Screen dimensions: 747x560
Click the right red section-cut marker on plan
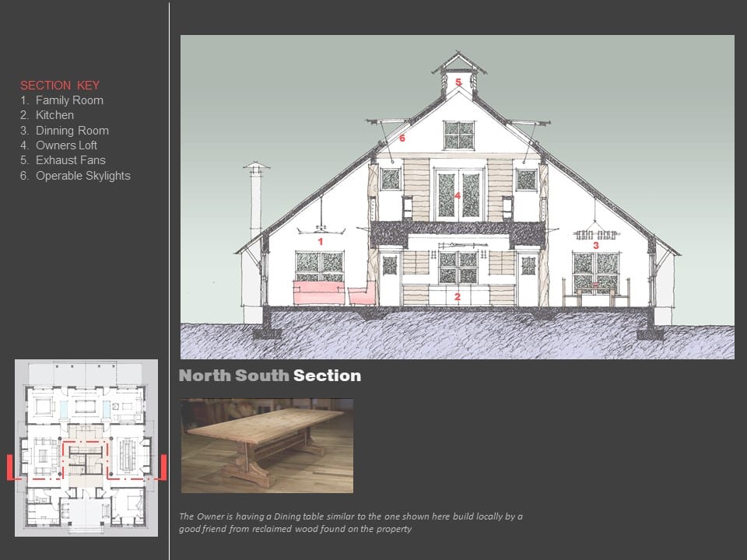point(163,467)
